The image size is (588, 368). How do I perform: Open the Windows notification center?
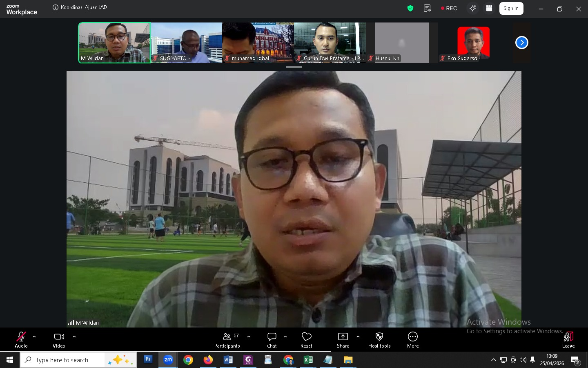pyautogui.click(x=576, y=360)
